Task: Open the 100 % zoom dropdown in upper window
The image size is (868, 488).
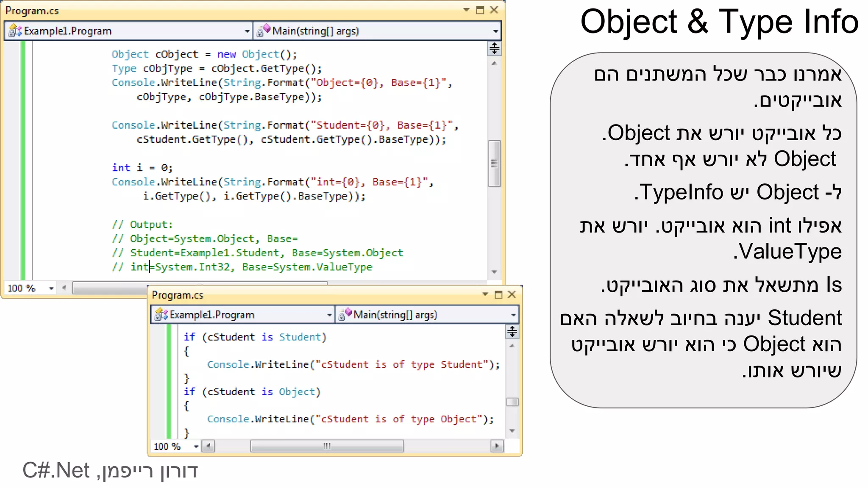Action: (x=51, y=288)
